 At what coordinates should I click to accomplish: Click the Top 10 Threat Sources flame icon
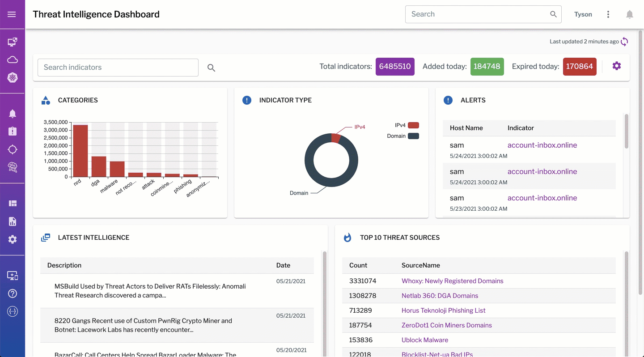pyautogui.click(x=347, y=238)
